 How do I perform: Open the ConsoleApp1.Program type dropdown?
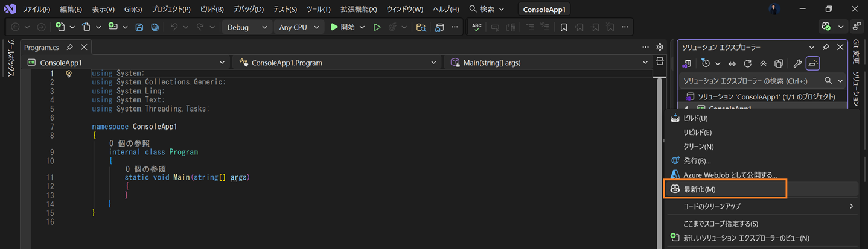[x=337, y=63]
